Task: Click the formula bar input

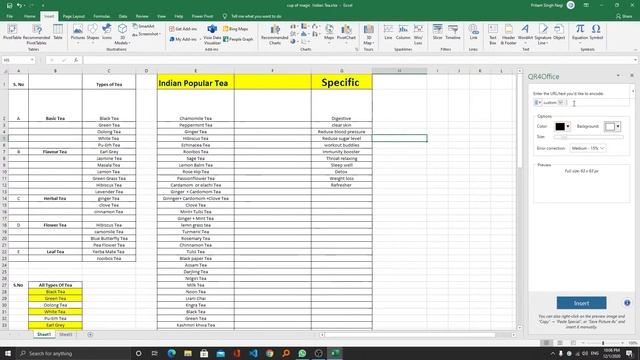Action: coord(358,60)
